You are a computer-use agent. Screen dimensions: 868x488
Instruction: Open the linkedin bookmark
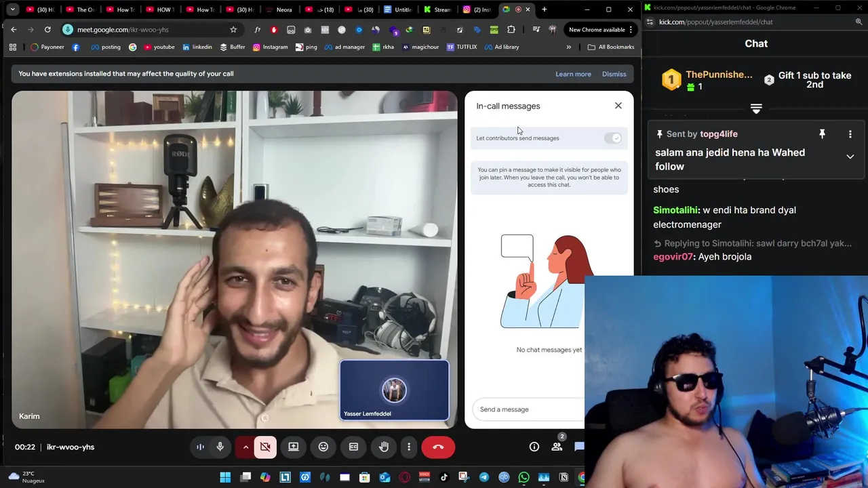coord(197,47)
